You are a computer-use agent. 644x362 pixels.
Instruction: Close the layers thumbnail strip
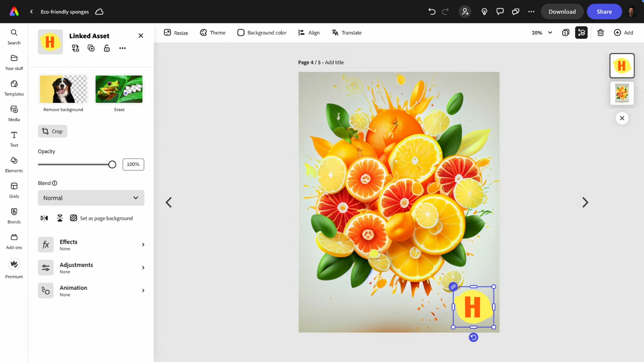pos(622,118)
